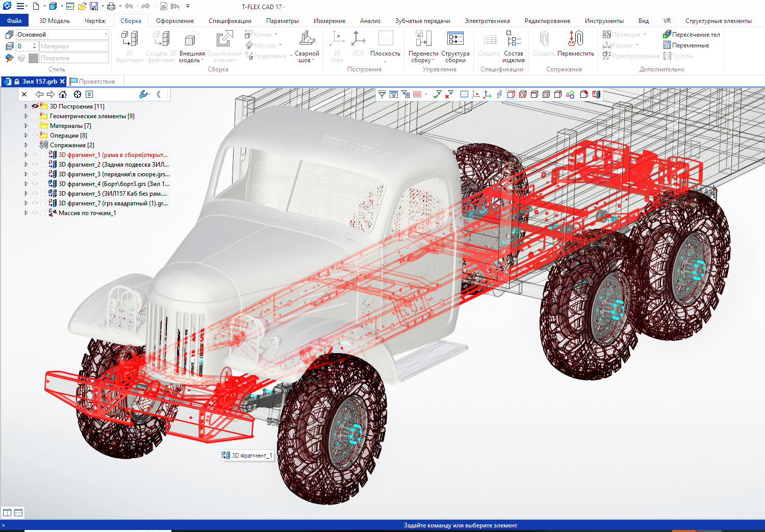Click the Пересечение тел button
Viewport: 765px width, 532px height.
click(x=691, y=35)
